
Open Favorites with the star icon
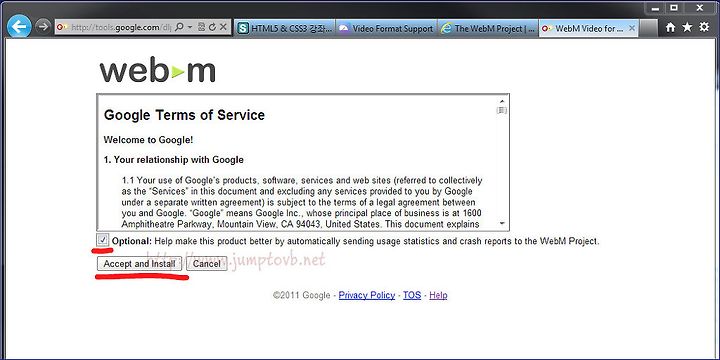click(x=687, y=28)
